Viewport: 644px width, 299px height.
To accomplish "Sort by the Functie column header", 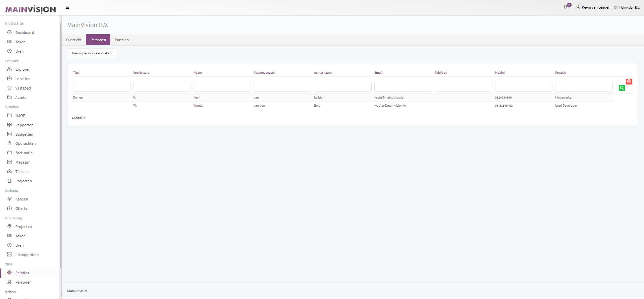I will click(560, 73).
